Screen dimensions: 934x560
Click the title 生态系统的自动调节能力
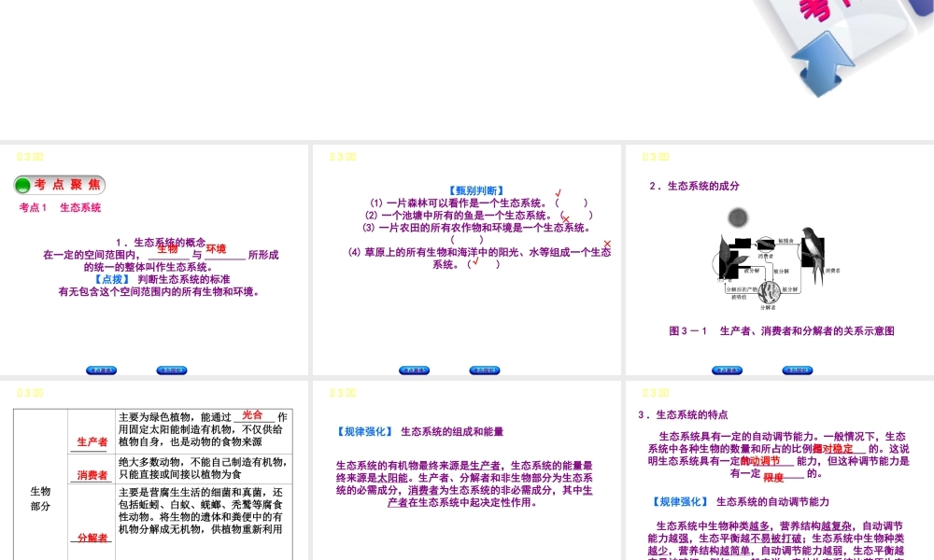point(772,502)
